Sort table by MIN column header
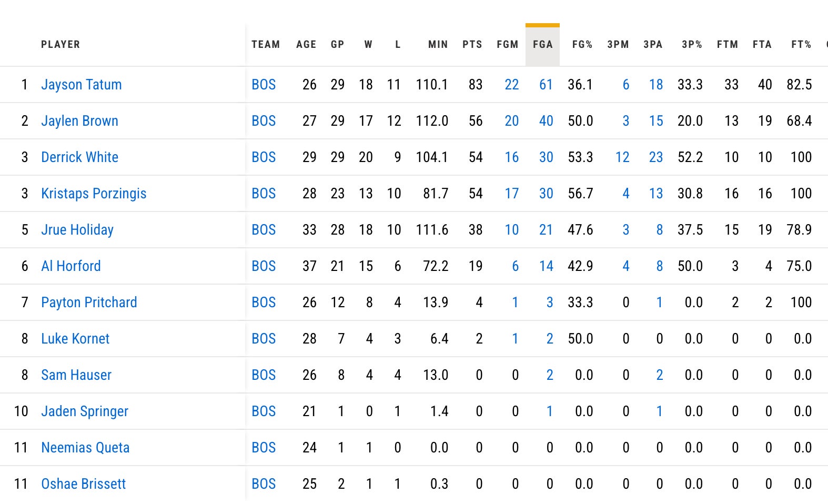828x504 pixels. coord(438,45)
